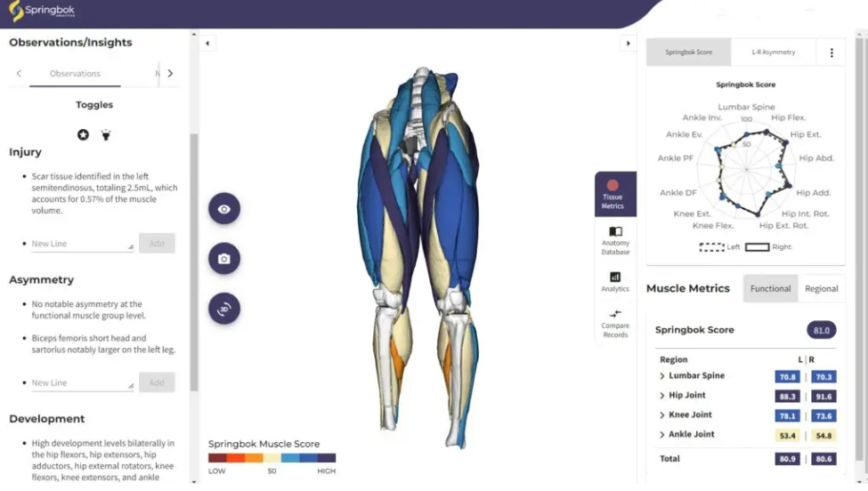
Task: Open the Anatomy Database
Action: (x=615, y=240)
